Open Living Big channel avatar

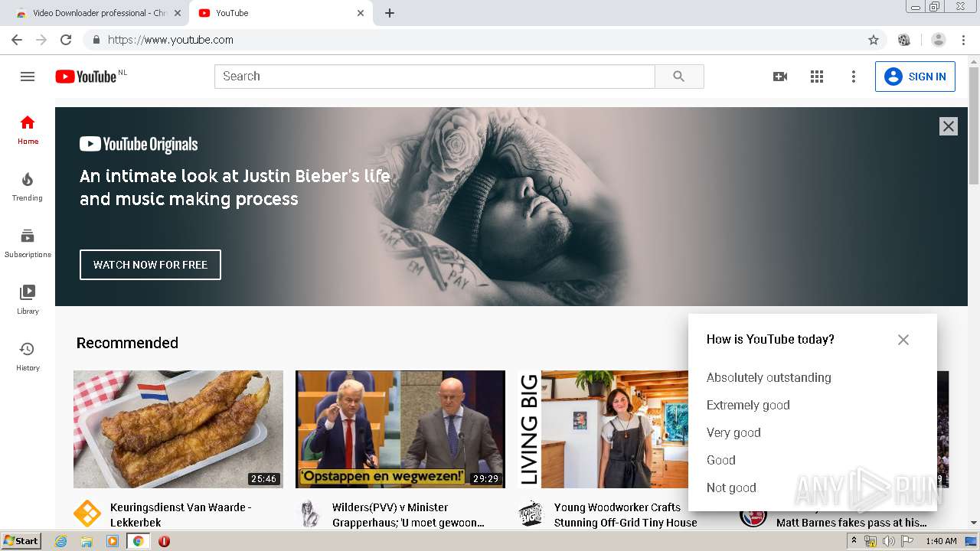coord(531,514)
